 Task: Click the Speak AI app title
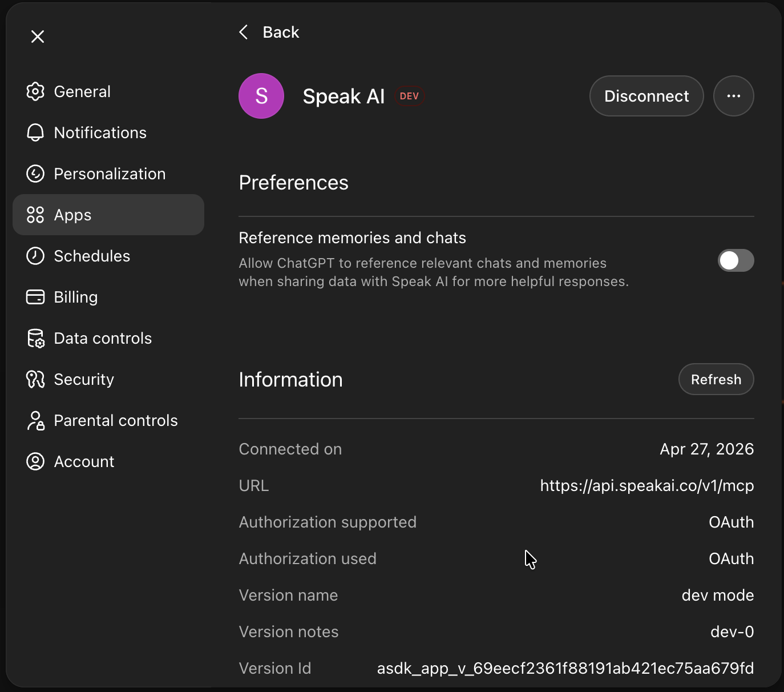[x=343, y=96]
